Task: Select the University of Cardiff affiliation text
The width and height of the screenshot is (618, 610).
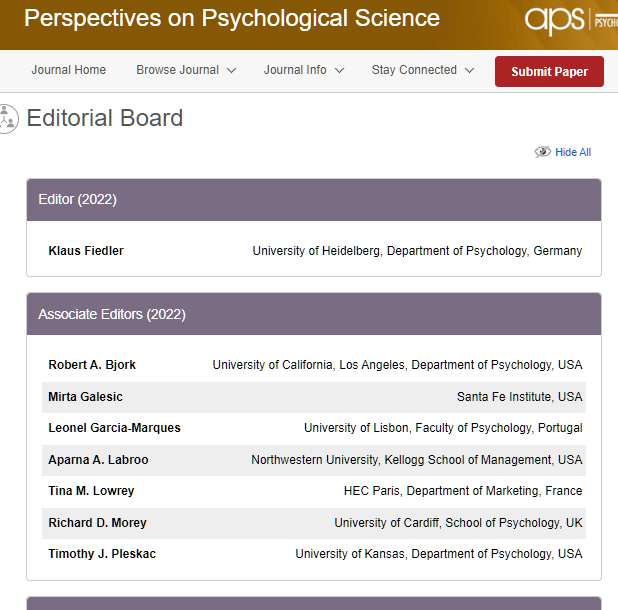Action: click(458, 523)
